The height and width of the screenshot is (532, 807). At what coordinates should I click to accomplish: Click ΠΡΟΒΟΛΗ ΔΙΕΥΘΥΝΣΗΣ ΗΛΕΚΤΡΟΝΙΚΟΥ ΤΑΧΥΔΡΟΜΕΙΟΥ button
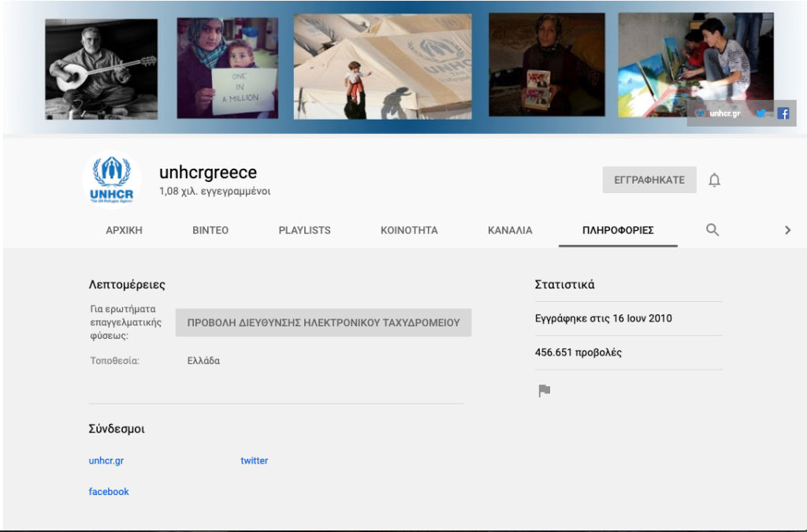[x=323, y=322]
